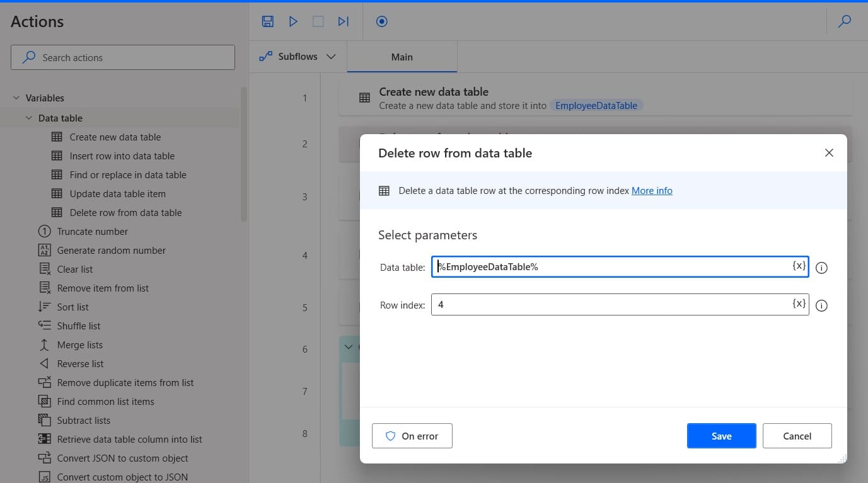
Task: Run the flow with play icon
Action: 293,21
